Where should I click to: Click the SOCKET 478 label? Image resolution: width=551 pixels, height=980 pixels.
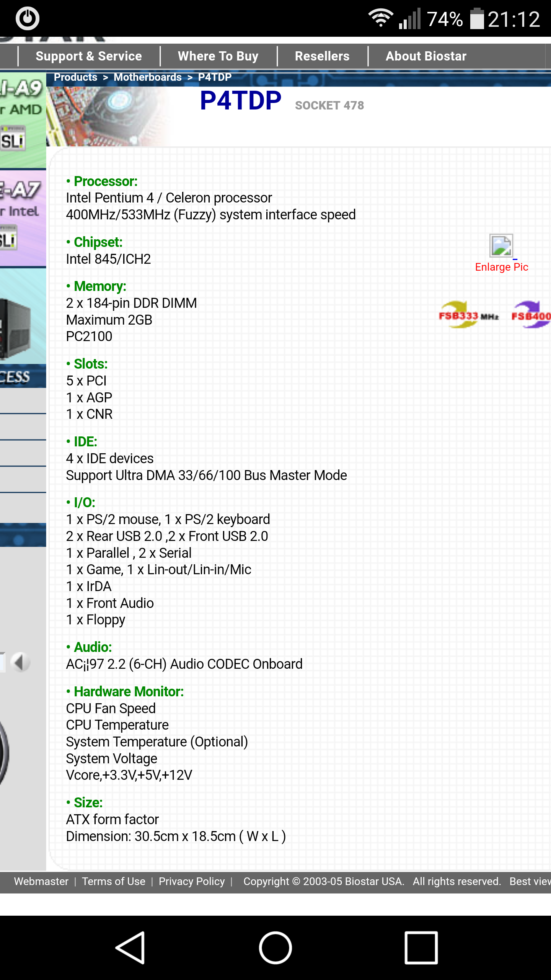pyautogui.click(x=329, y=105)
